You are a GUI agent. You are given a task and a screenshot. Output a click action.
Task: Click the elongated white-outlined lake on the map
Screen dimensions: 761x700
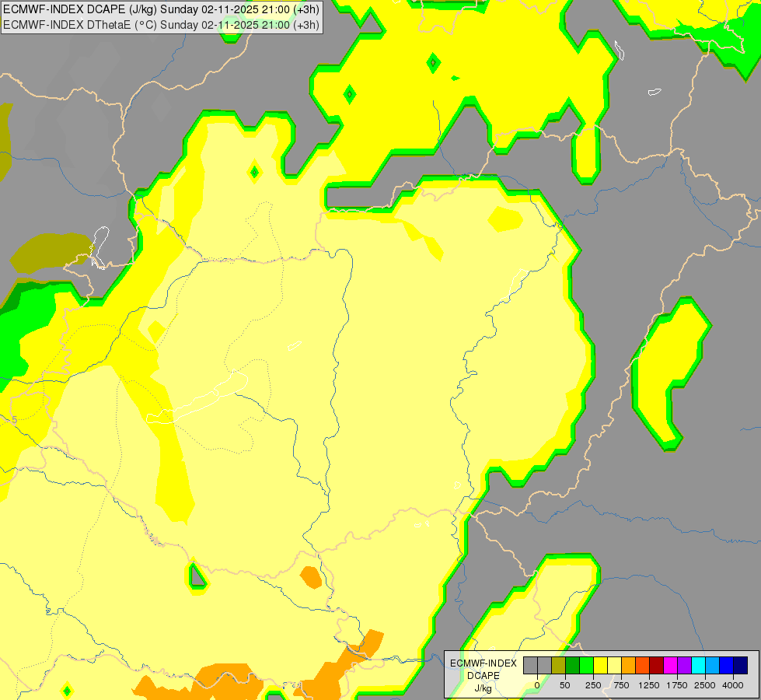pyautogui.click(x=197, y=398)
